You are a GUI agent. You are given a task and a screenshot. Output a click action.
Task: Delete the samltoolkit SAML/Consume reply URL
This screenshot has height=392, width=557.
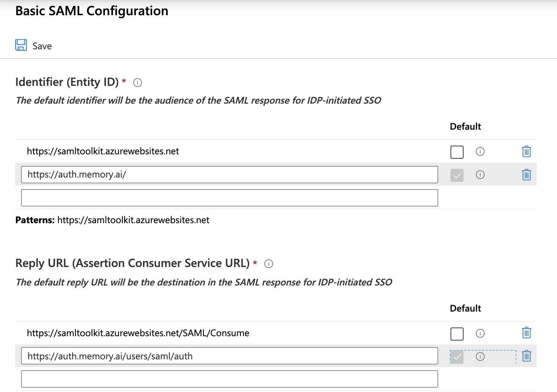coord(526,333)
